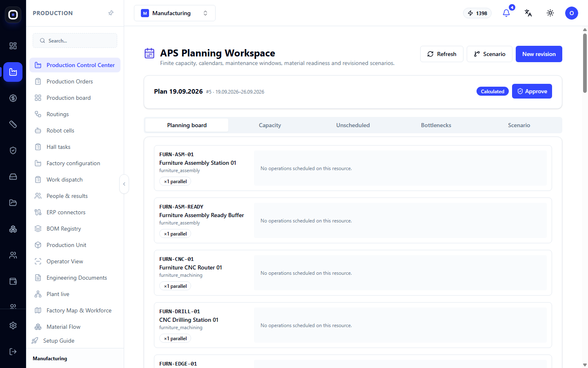This screenshot has height=368, width=588.
Task: Click the page vertical scrollbar thumb
Action: [585, 63]
